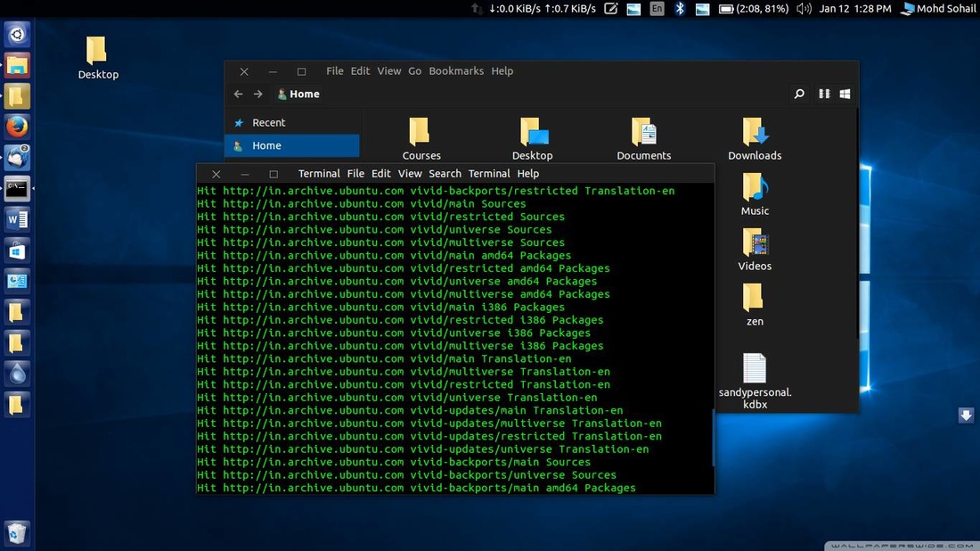Screen dimensions: 980x551
Task: Click the line "vivid-backports/universe Sources" in terminal
Action: point(407,474)
